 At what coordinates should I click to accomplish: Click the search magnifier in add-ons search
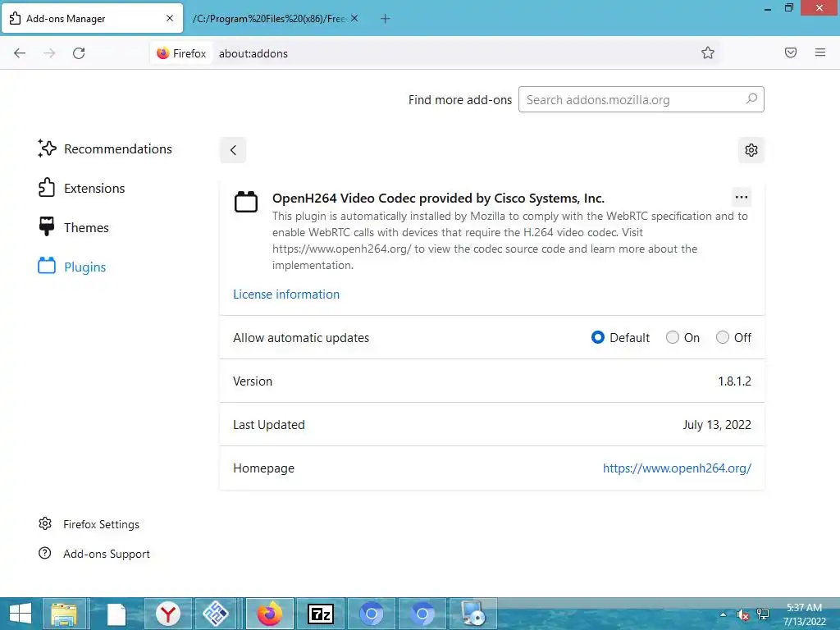(x=751, y=99)
